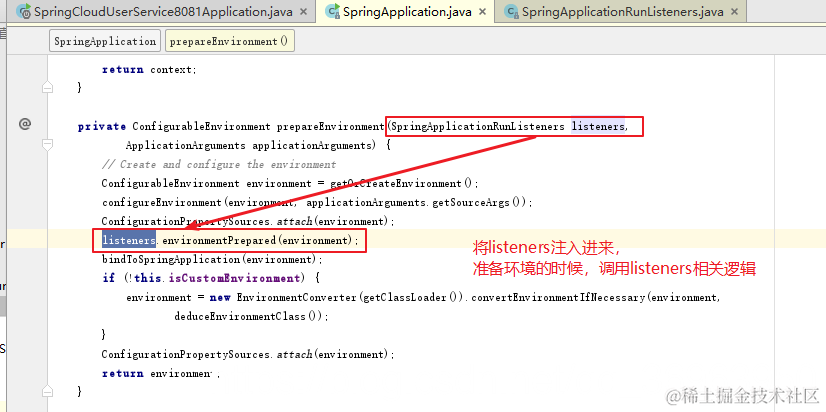Click ApplicationArguments parameter type
The image size is (826, 412).
[x=185, y=145]
